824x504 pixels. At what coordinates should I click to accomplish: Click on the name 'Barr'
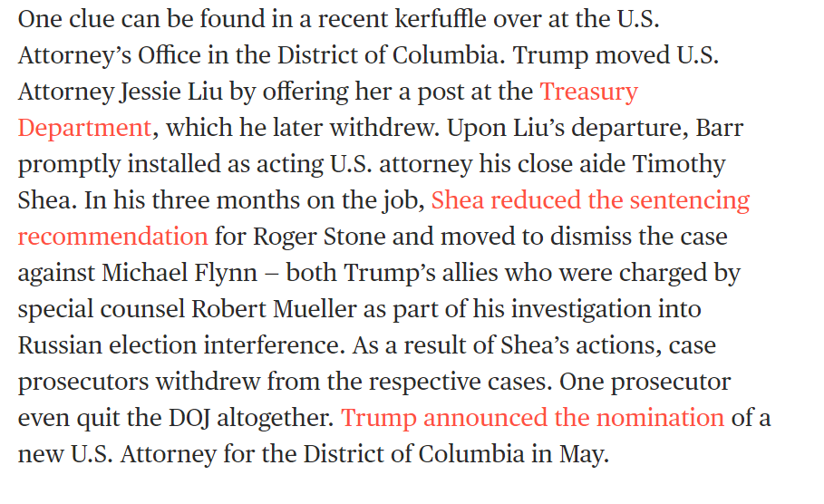click(x=720, y=128)
